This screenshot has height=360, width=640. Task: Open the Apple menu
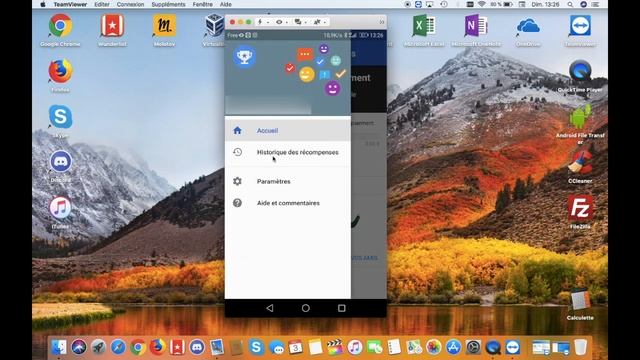coord(43,4)
